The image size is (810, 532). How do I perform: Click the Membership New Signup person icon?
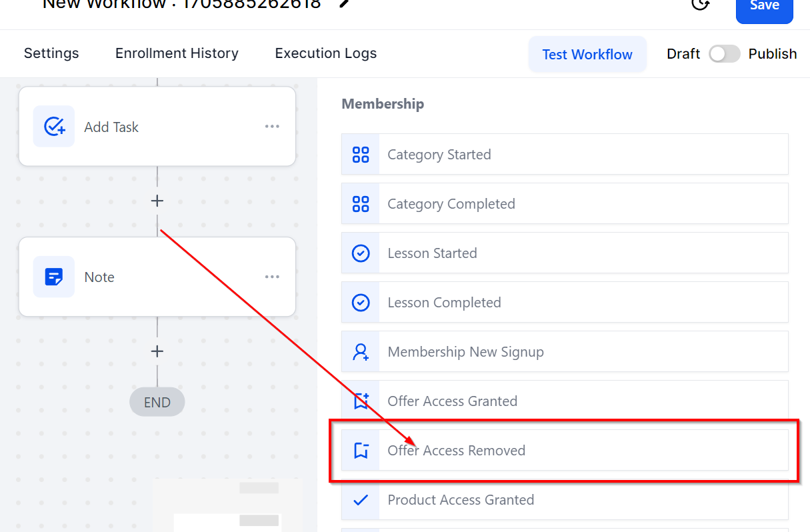(361, 352)
